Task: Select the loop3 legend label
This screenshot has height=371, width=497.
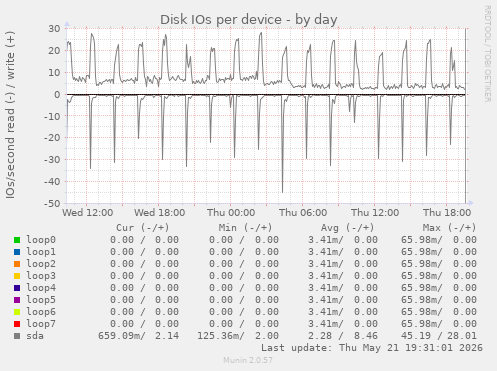Action: [41, 276]
